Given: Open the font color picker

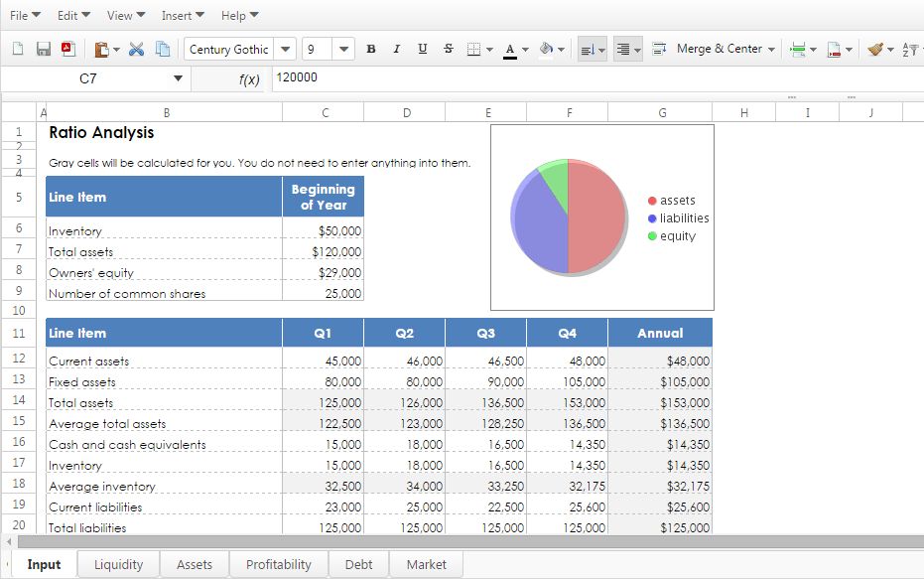Looking at the screenshot, I should pyautogui.click(x=509, y=48).
